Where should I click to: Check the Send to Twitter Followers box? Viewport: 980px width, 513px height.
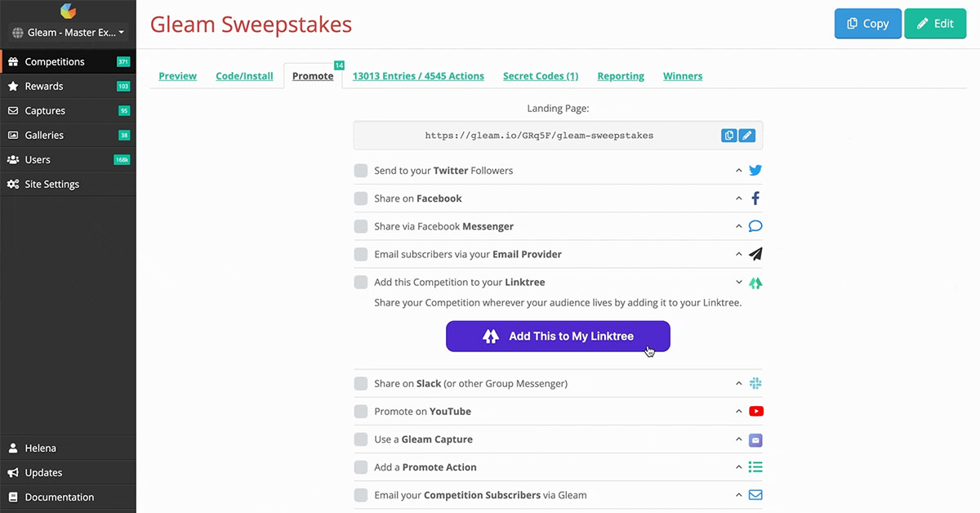pyautogui.click(x=360, y=171)
